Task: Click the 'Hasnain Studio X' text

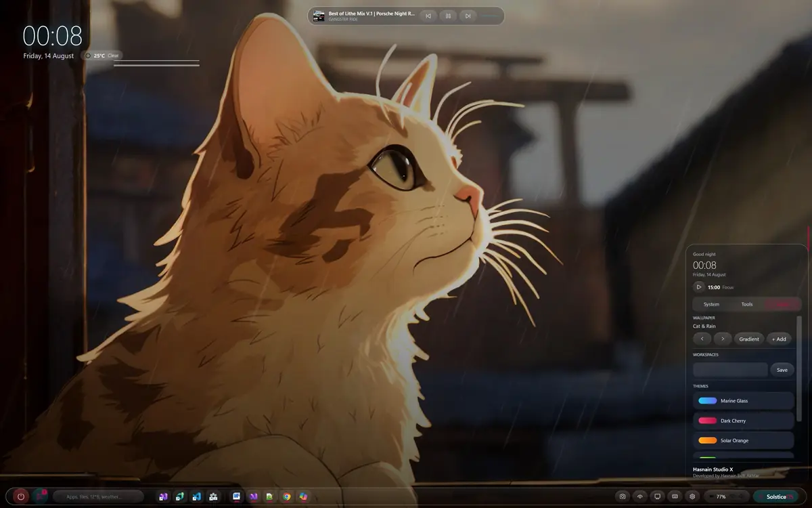Action: [x=713, y=469]
